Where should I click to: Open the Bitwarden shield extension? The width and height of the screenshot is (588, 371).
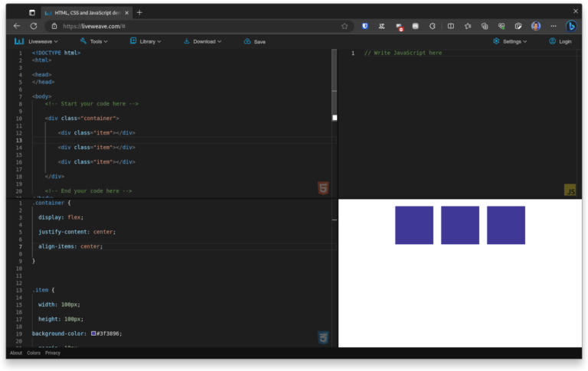pyautogui.click(x=365, y=26)
